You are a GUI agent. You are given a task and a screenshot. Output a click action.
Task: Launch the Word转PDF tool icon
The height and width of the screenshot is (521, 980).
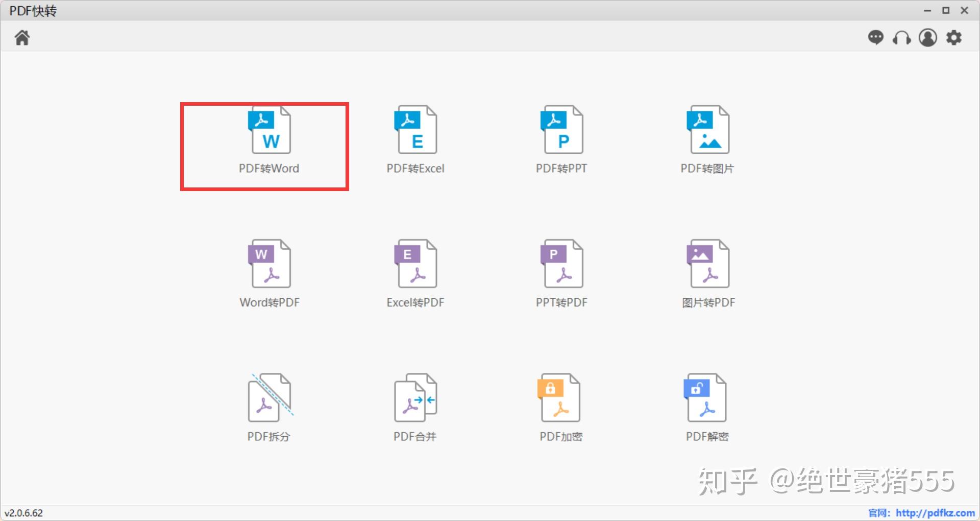pos(269,264)
